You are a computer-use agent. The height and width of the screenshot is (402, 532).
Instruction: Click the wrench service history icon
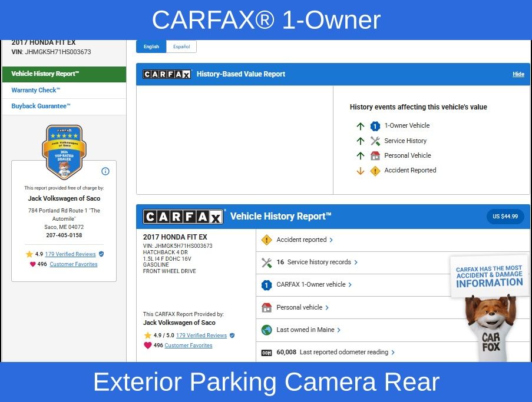click(x=266, y=263)
